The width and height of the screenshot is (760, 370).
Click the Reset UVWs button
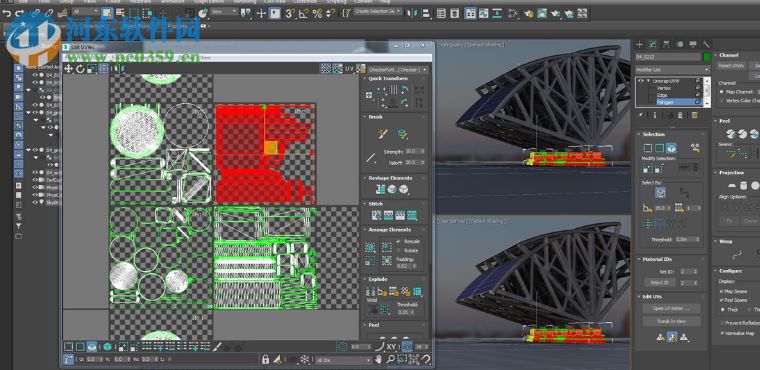[x=731, y=65]
